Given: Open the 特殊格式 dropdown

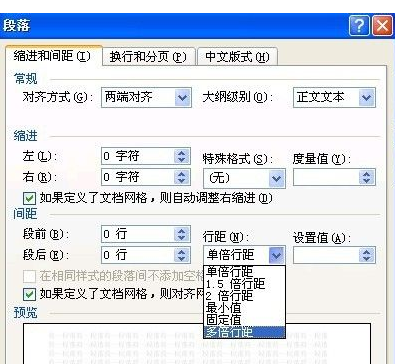Looking at the screenshot, I should [x=277, y=178].
